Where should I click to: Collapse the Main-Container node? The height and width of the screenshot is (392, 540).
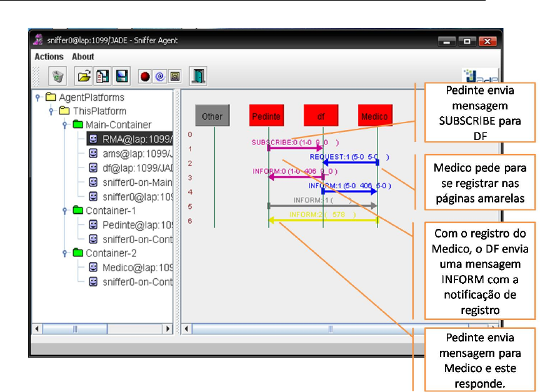pos(65,124)
